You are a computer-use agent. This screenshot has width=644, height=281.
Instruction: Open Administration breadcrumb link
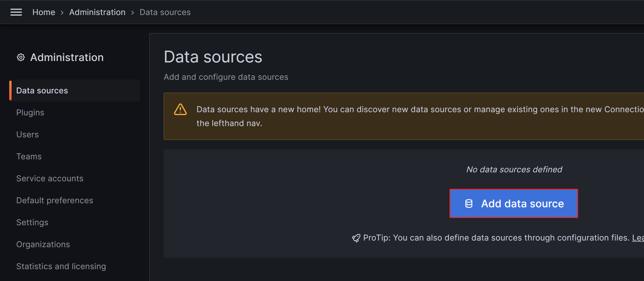tap(97, 12)
